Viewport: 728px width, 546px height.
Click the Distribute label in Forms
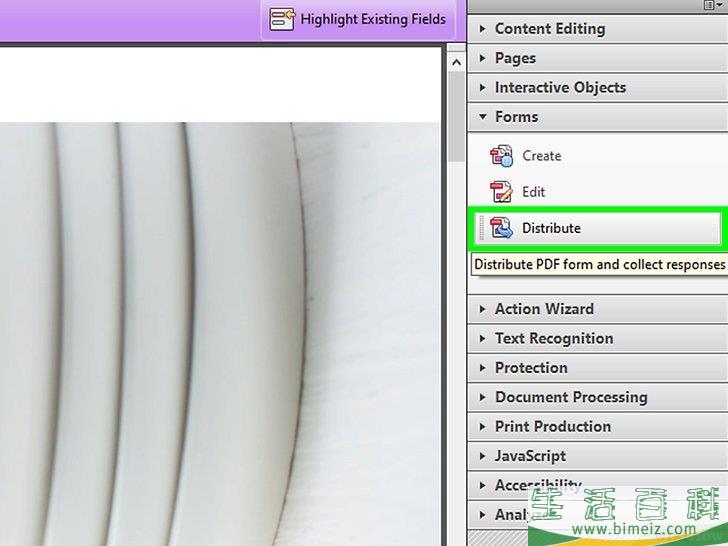(552, 228)
